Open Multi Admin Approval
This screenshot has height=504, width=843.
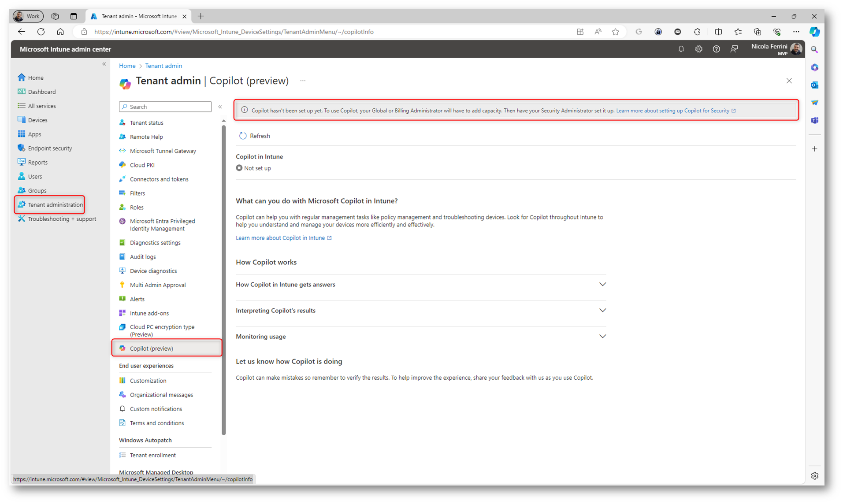coord(157,285)
